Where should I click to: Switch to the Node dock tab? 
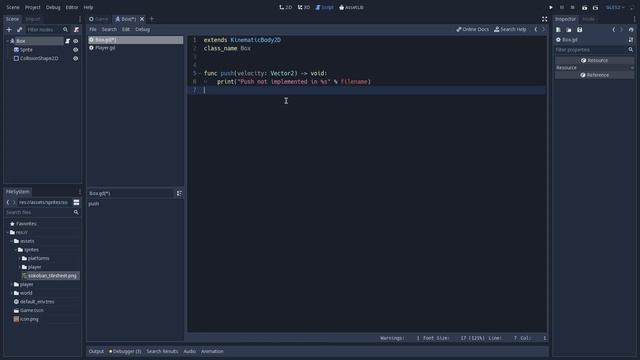pyautogui.click(x=588, y=19)
